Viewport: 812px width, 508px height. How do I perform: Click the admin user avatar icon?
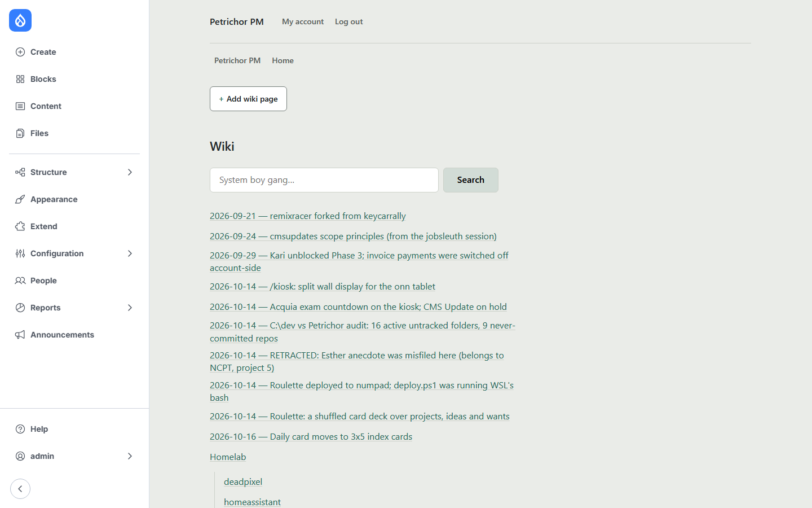(20, 456)
